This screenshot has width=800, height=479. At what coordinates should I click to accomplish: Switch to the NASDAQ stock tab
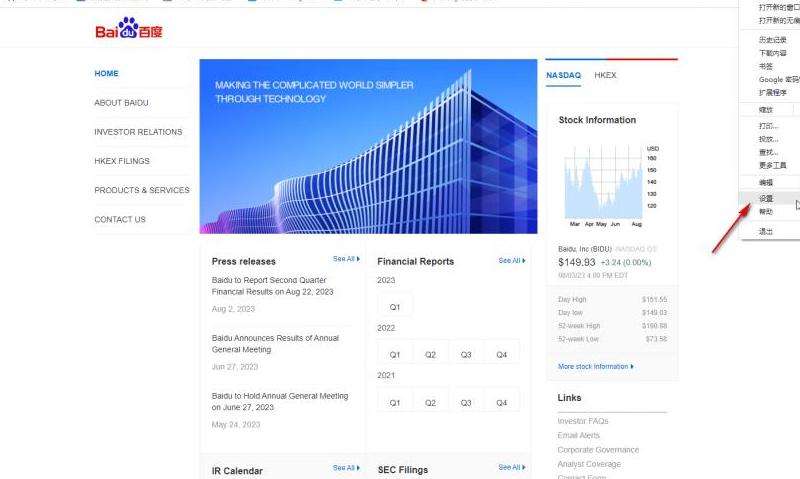pyautogui.click(x=563, y=75)
